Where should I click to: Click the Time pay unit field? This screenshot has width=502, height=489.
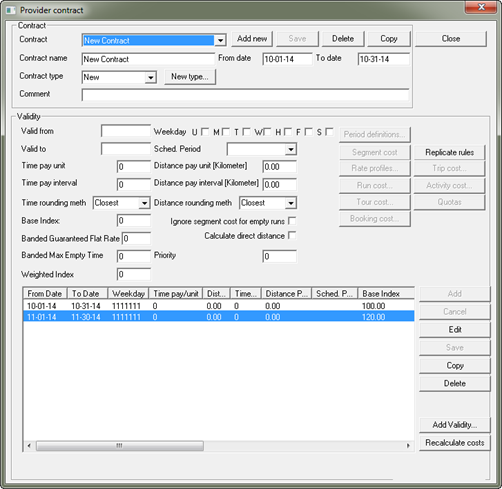pyautogui.click(x=134, y=166)
